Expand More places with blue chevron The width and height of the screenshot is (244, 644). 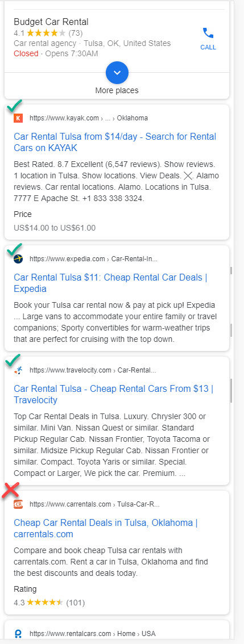click(x=117, y=72)
